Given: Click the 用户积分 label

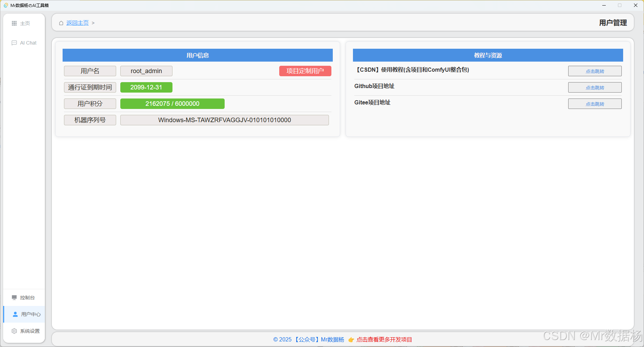Looking at the screenshot, I should tap(90, 104).
